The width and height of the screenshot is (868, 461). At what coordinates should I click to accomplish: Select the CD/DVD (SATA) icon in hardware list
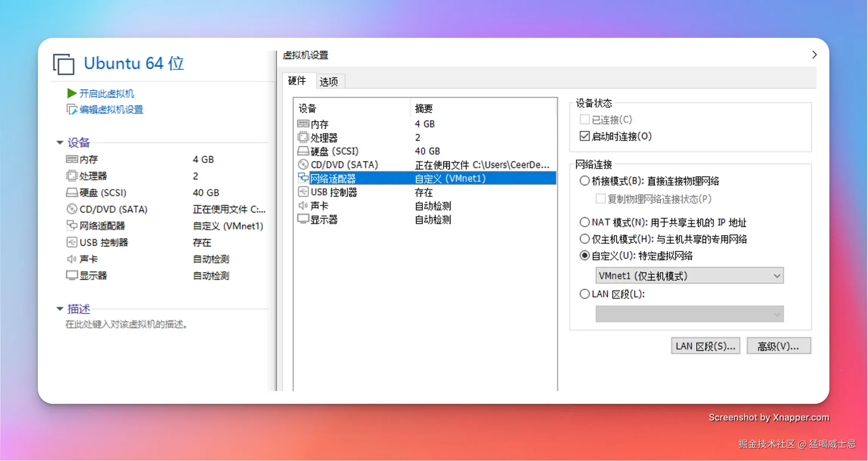point(303,165)
